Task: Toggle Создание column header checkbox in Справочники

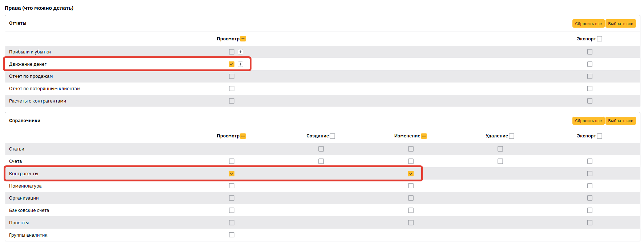Action: (332, 136)
